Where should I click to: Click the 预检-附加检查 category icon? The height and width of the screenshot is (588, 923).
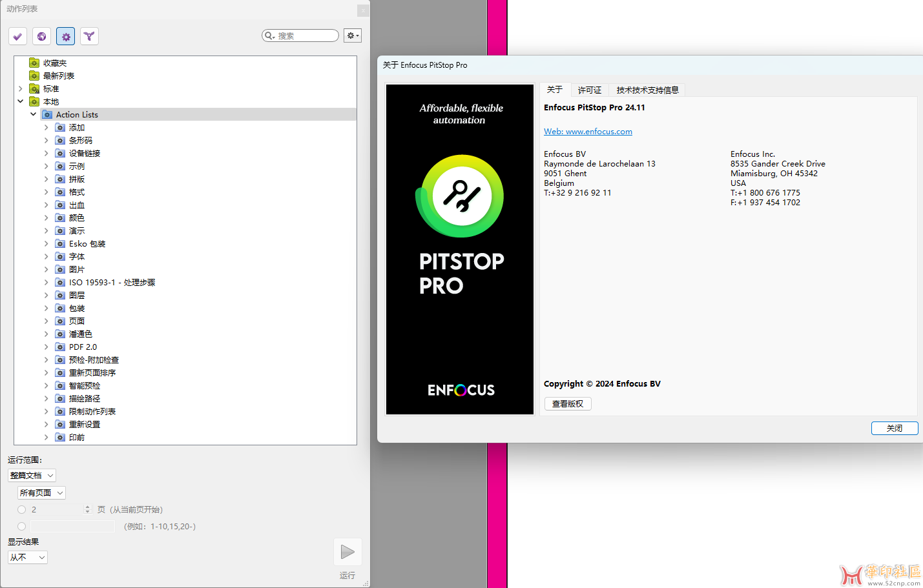60,360
